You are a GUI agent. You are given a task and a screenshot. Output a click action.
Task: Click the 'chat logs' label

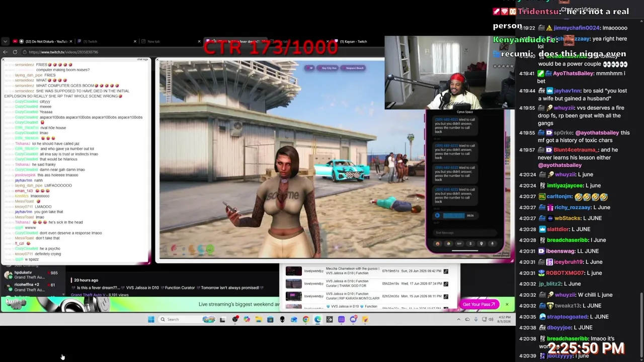click(143, 59)
